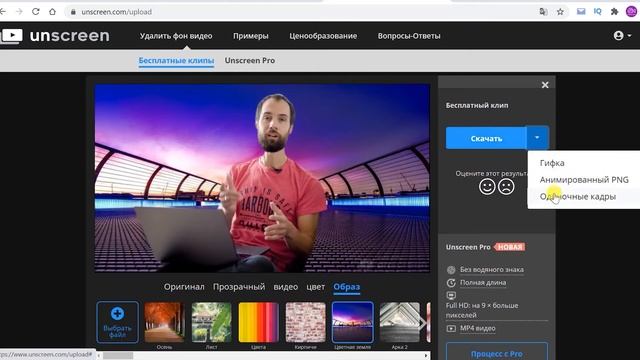Open the IQ extension icon
640x360 pixels.
(x=598, y=11)
